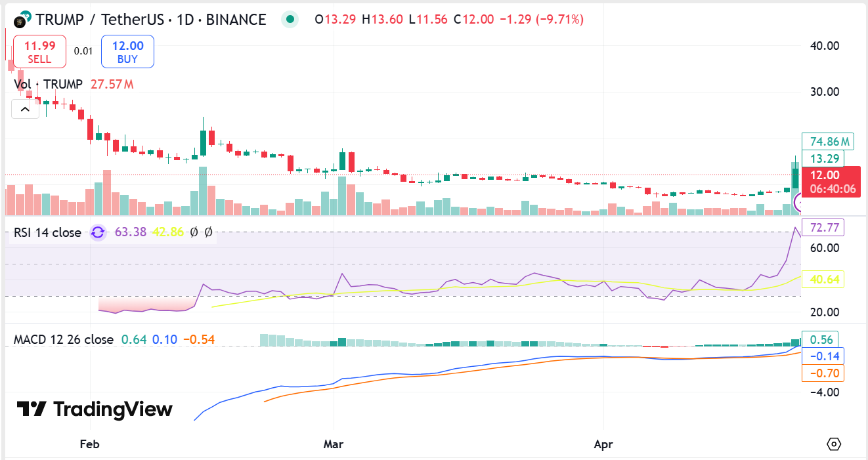Screen dimensions: 868x460
Task: Click the RSI legend yellow value 42.86
Action: point(167,232)
